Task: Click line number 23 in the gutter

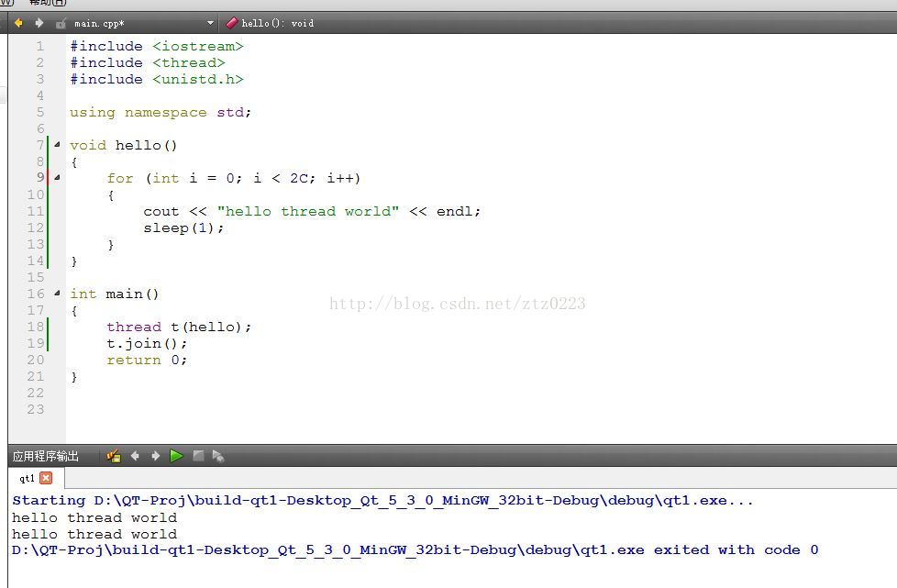Action: click(36, 409)
